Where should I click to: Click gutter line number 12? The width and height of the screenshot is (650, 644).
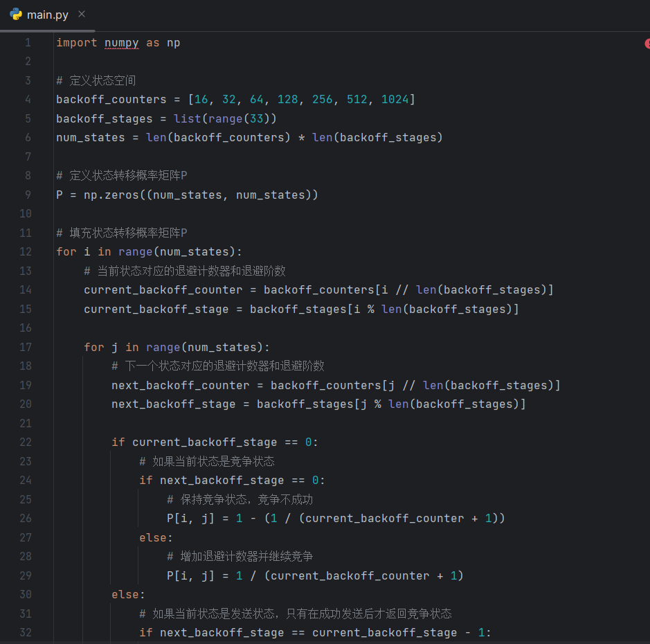26,251
